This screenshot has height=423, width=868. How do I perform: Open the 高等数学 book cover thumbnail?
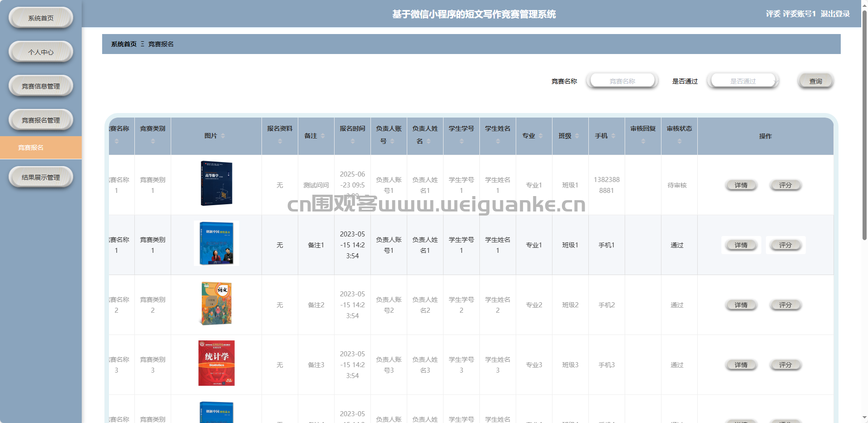tap(217, 183)
